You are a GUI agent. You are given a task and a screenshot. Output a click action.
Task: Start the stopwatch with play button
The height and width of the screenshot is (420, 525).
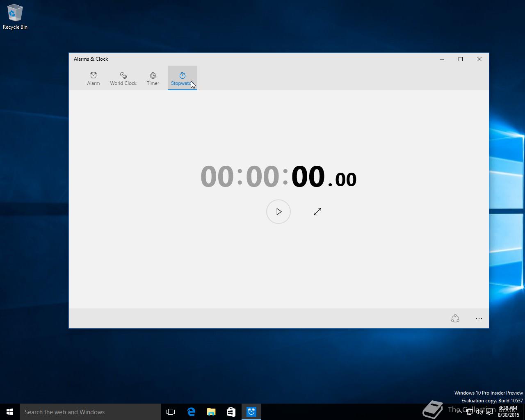[x=278, y=212]
